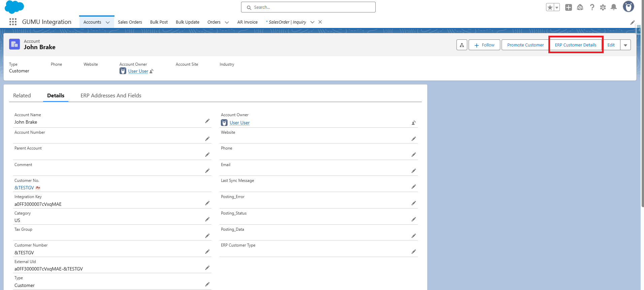Edit the Account Name field pencil
The image size is (644, 290).
[x=207, y=121]
